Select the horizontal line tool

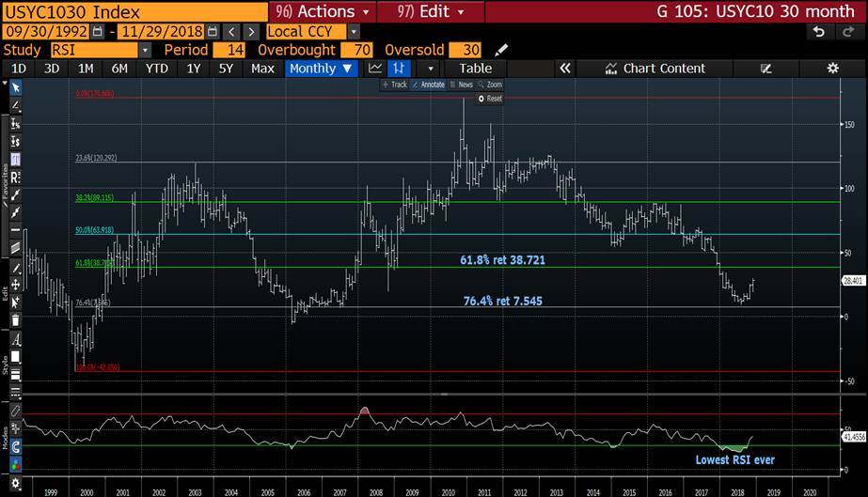tap(15, 230)
